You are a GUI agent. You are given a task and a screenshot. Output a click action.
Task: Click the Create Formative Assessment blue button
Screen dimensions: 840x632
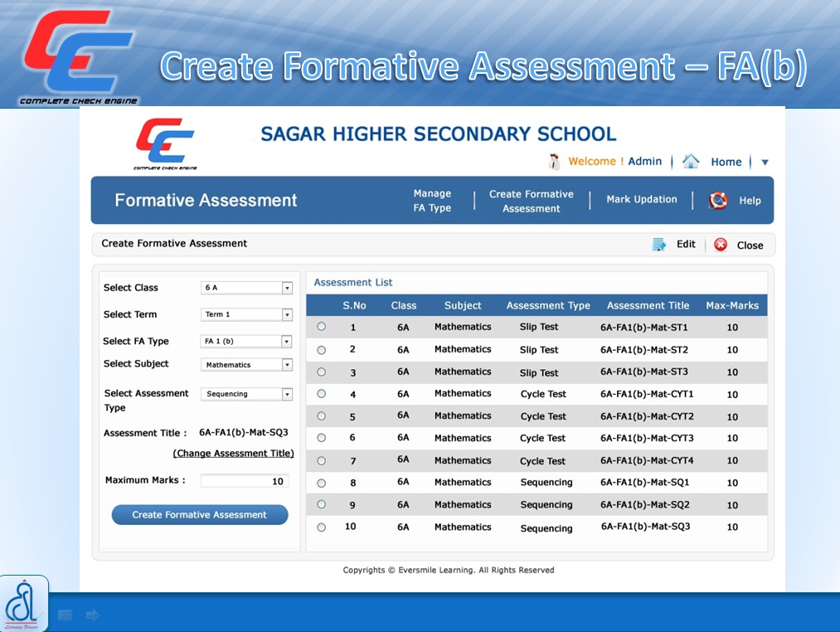pyautogui.click(x=200, y=514)
